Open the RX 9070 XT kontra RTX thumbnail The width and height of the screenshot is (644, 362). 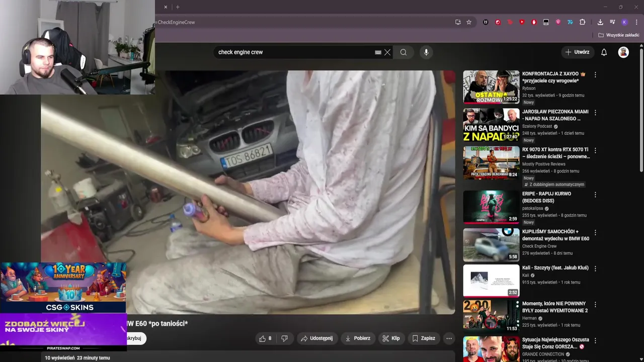[491, 162]
